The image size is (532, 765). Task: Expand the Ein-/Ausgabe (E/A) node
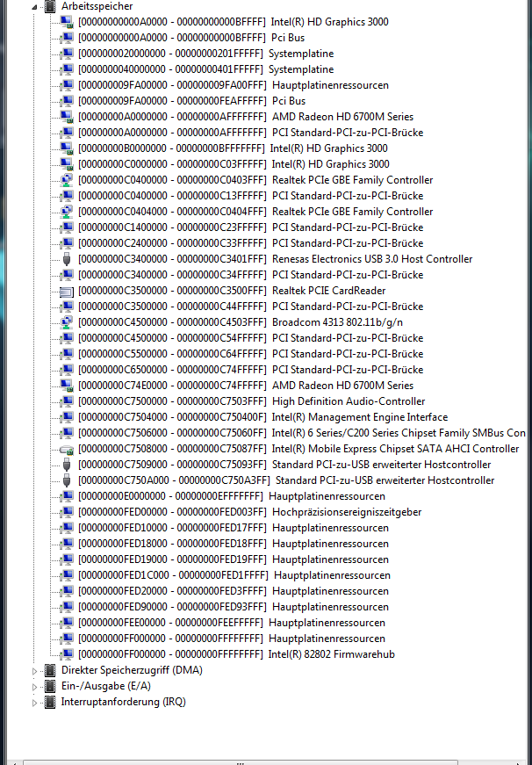click(34, 687)
